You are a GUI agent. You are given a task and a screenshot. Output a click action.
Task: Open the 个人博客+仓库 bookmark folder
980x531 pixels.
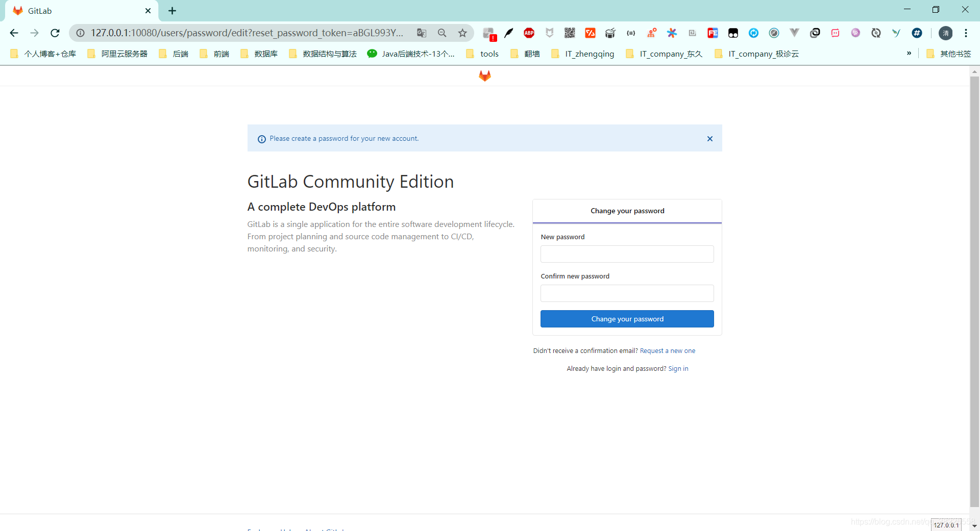pos(43,54)
